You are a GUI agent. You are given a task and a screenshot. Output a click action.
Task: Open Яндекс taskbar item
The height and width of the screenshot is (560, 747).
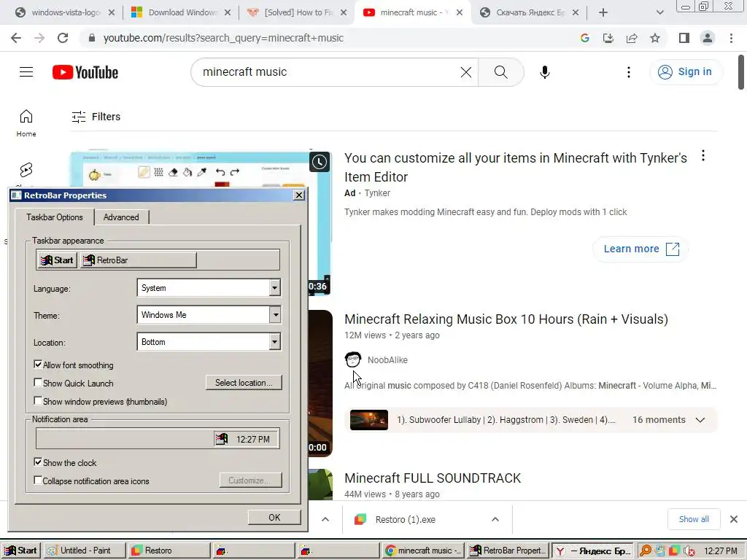click(593, 551)
